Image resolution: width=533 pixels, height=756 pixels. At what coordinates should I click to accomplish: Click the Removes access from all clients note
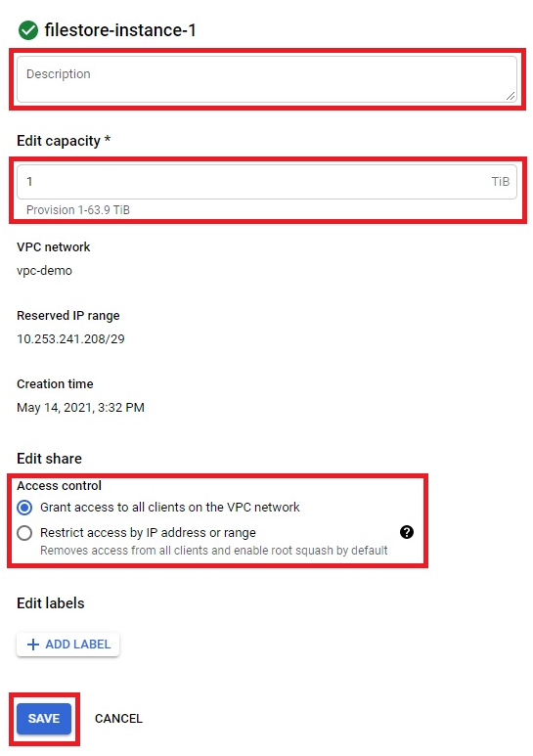tap(213, 551)
